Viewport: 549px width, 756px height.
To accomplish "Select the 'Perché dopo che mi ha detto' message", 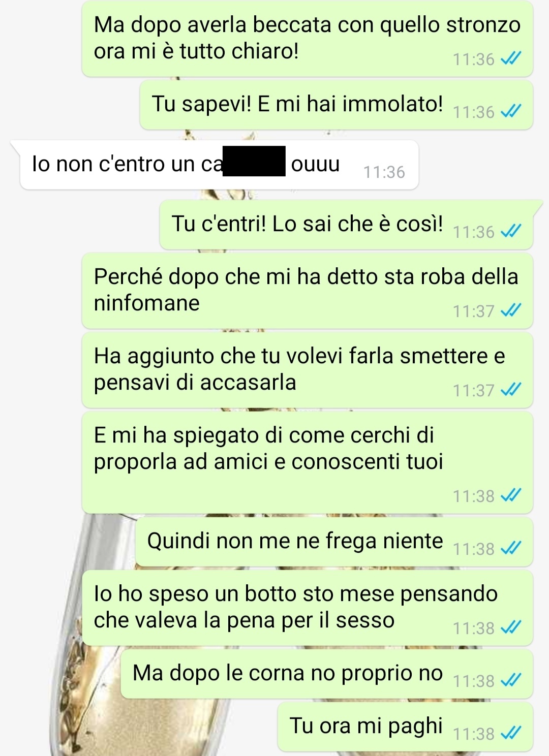I will (x=307, y=291).
